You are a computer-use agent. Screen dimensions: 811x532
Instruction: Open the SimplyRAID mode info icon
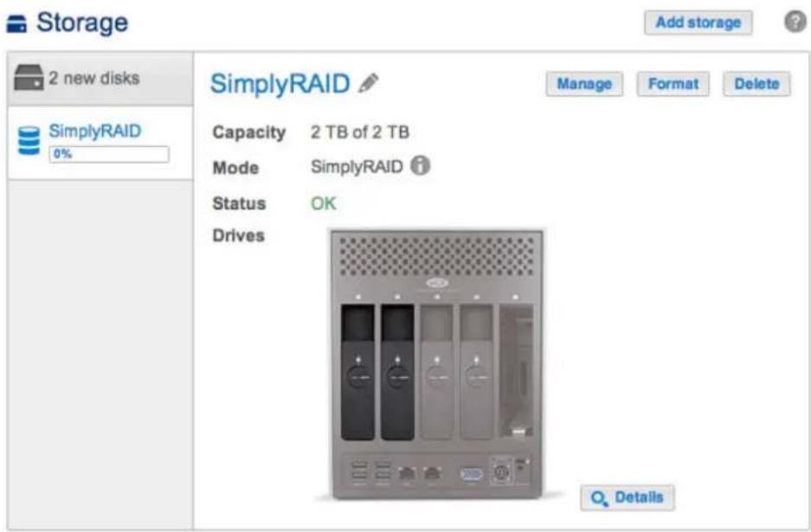click(420, 166)
